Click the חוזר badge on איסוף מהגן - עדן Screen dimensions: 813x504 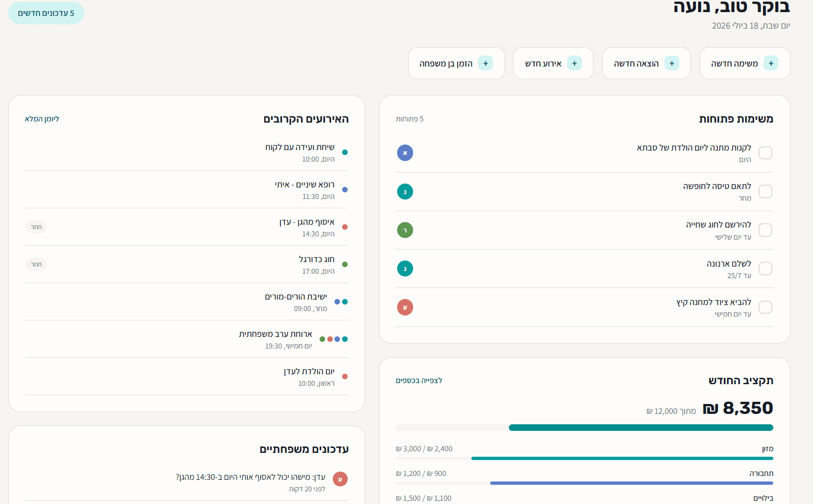click(x=36, y=227)
